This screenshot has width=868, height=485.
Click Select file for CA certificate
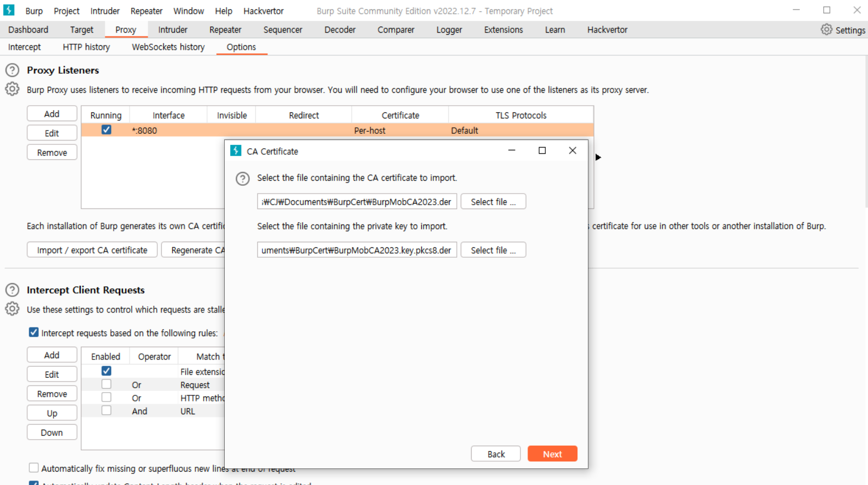493,202
